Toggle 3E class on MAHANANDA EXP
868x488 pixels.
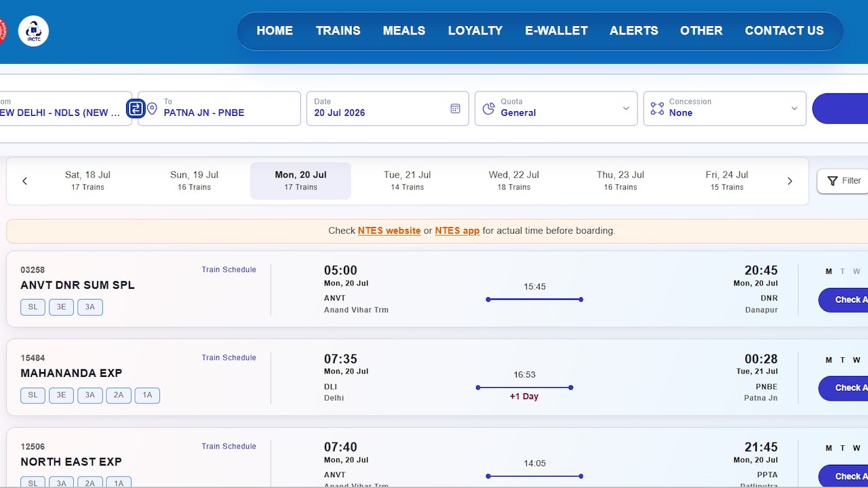[x=61, y=395]
